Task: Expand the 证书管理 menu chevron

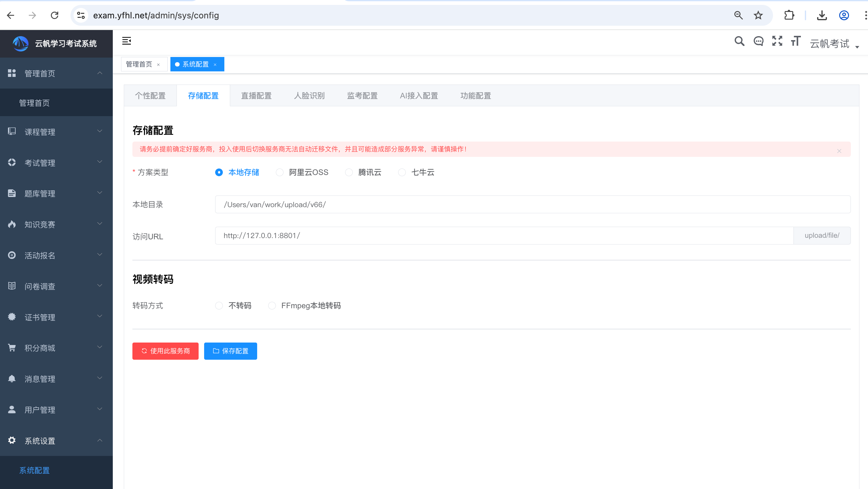Action: pos(100,316)
